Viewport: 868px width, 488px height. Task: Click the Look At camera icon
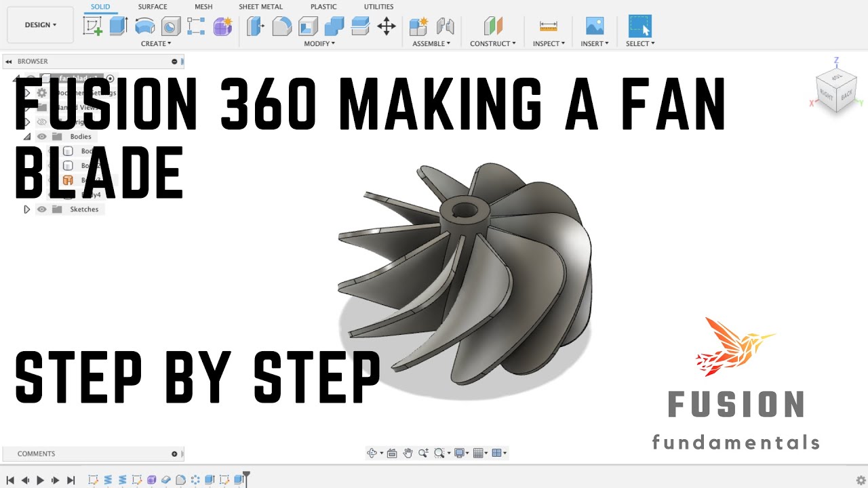[391, 453]
